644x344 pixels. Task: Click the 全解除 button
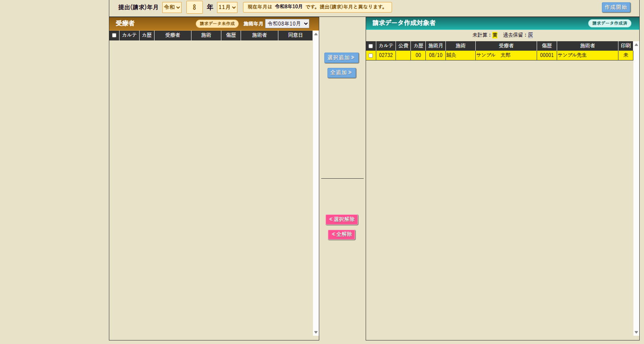(x=342, y=234)
